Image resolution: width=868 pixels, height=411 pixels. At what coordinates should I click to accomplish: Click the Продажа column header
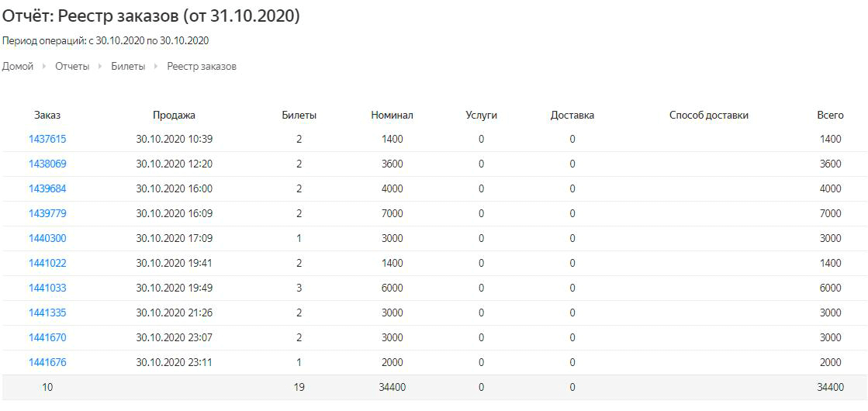[175, 116]
